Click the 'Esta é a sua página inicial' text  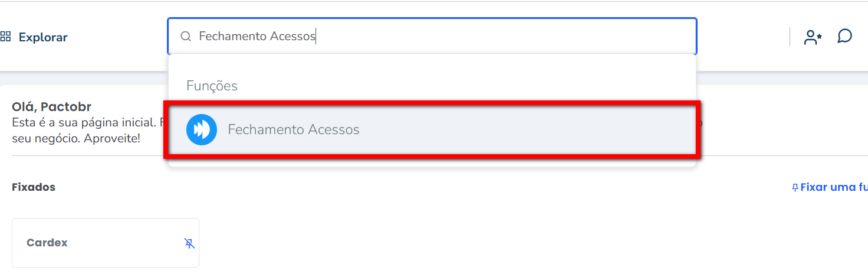pos(84,123)
